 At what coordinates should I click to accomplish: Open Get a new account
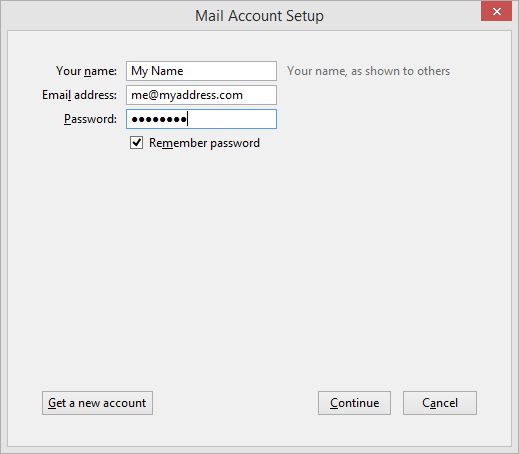(97, 403)
